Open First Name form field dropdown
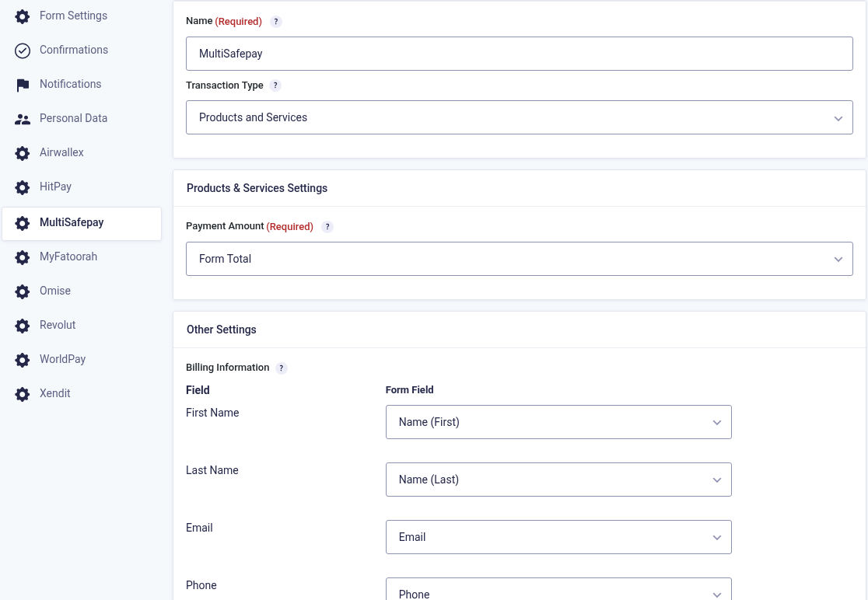 point(558,422)
